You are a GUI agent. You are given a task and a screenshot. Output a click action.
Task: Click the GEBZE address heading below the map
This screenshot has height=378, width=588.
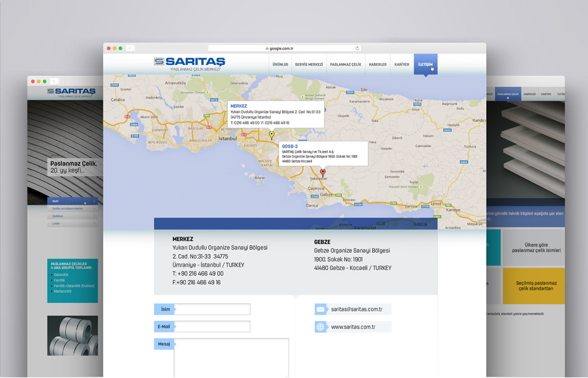tap(322, 242)
